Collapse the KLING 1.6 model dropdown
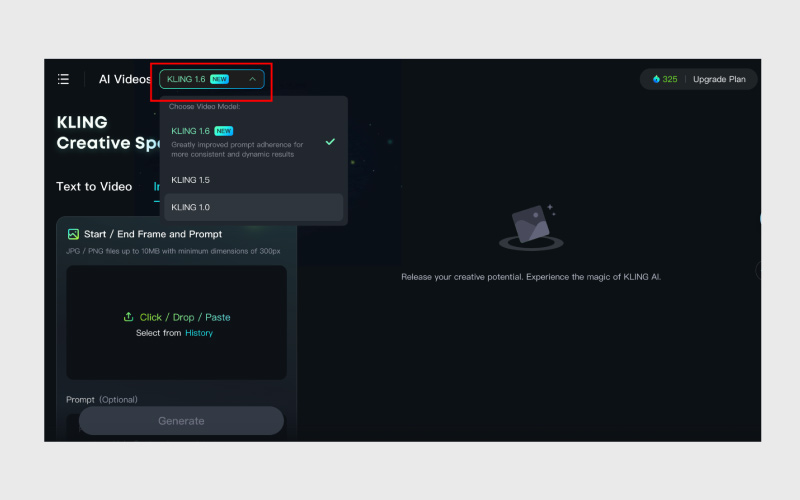Image resolution: width=800 pixels, height=500 pixels. coord(212,79)
